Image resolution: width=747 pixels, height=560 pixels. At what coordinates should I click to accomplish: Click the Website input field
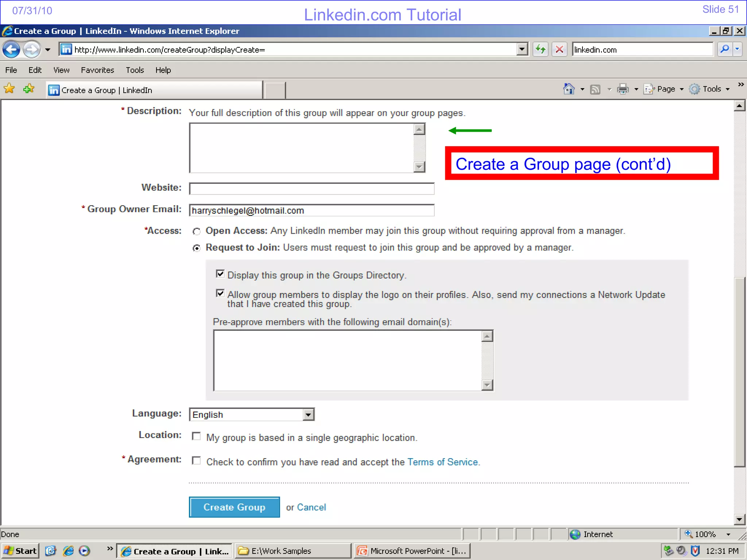312,189
